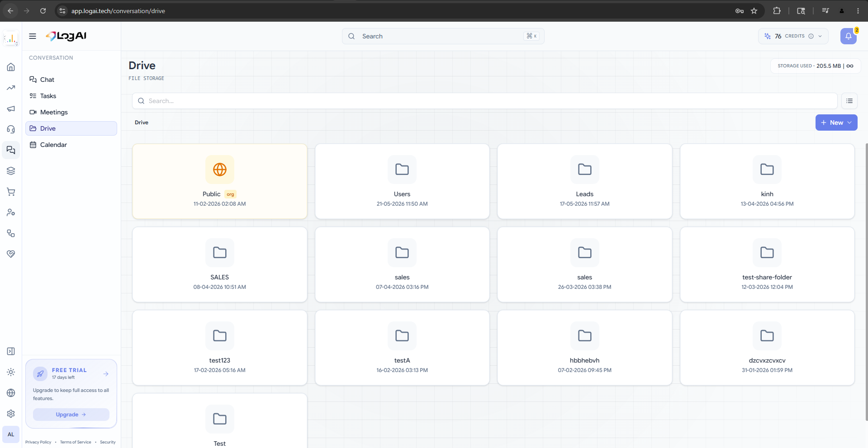Image resolution: width=868 pixels, height=448 pixels.
Task: Collapse sidebar with panel toggle icon
Action: 11,351
